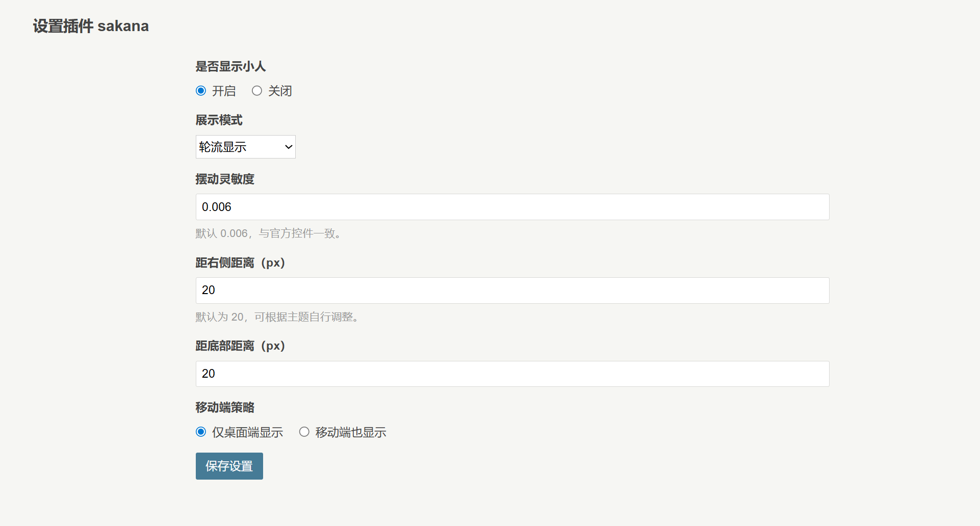Click the 摆动灵敏度 field label
The width and height of the screenshot is (980, 526).
point(225,179)
